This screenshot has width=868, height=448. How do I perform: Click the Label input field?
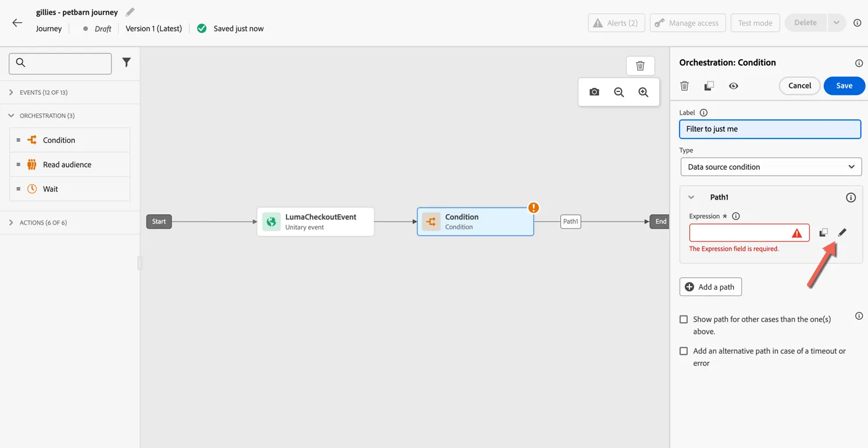click(x=770, y=129)
